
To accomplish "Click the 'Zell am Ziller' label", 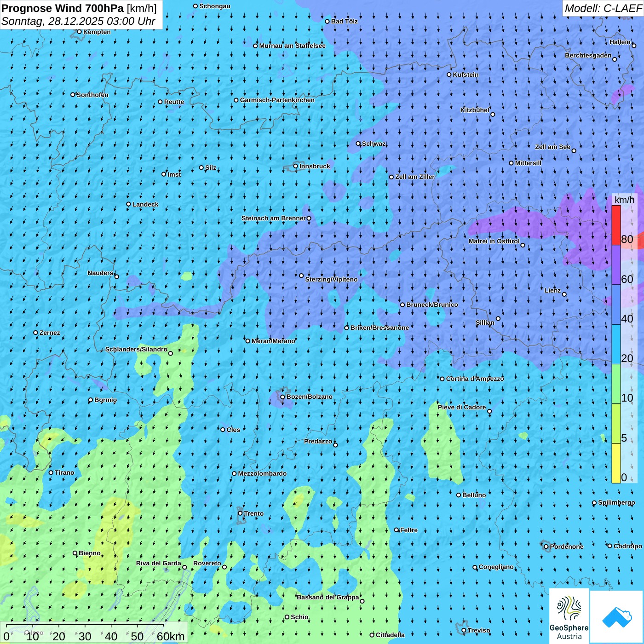I will [415, 177].
